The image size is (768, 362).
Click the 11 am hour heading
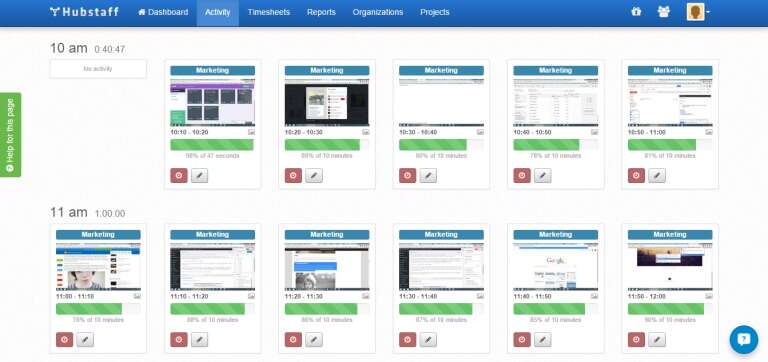69,212
